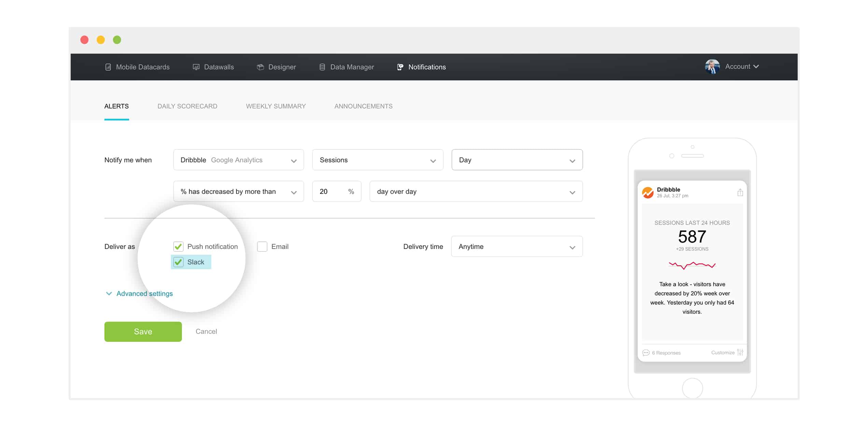Click the Designer palette icon
Viewport: 868px width, 430px height.
[261, 67]
